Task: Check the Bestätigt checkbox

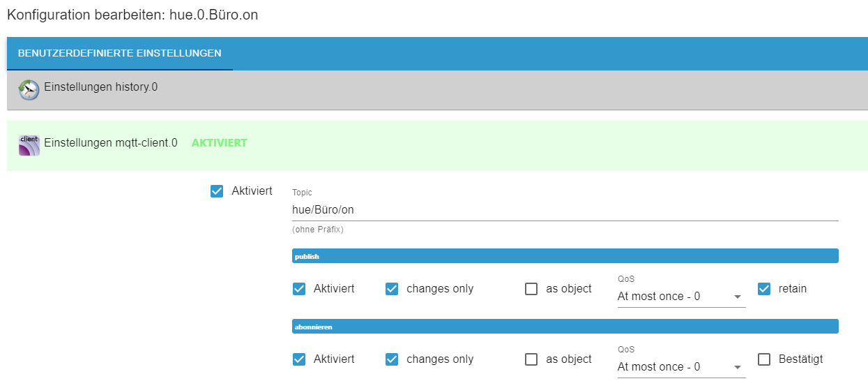Action: click(764, 359)
